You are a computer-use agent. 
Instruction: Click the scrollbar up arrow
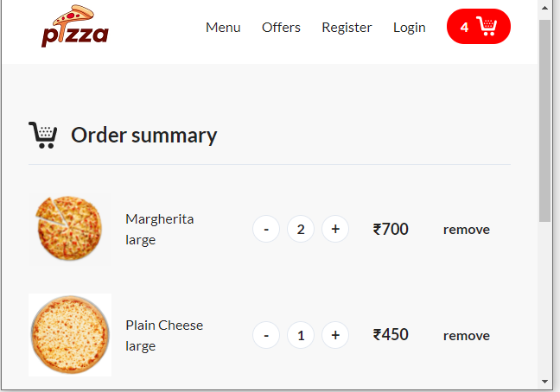click(x=544, y=8)
